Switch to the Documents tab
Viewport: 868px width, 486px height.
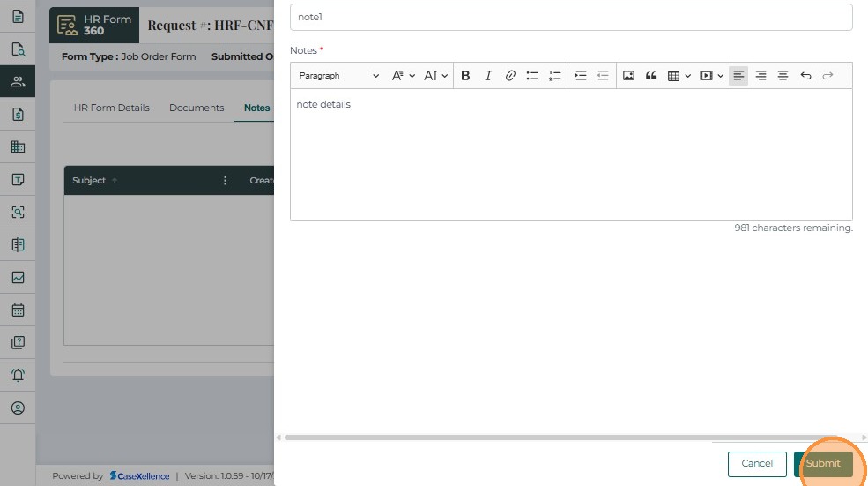197,108
